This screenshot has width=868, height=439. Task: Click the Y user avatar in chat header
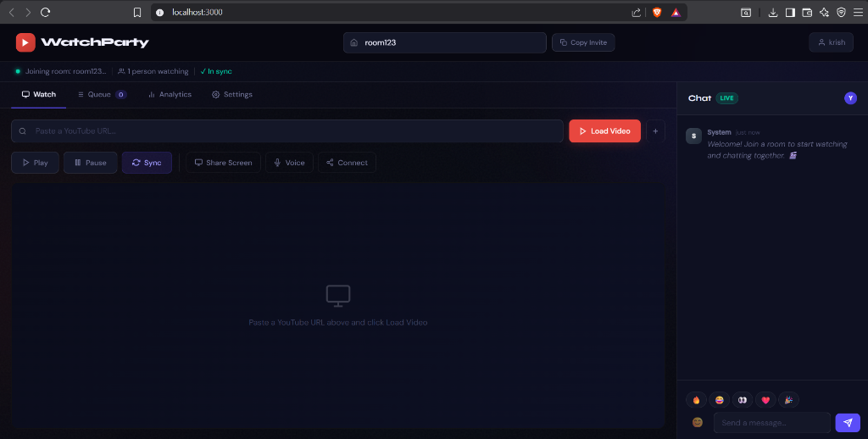pos(850,98)
